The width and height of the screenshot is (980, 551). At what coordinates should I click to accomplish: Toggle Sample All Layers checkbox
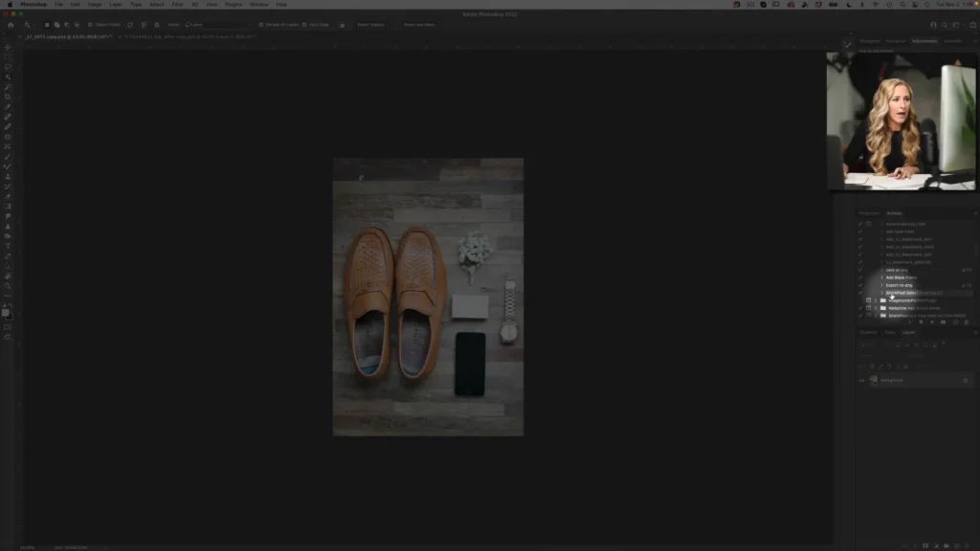click(x=260, y=25)
